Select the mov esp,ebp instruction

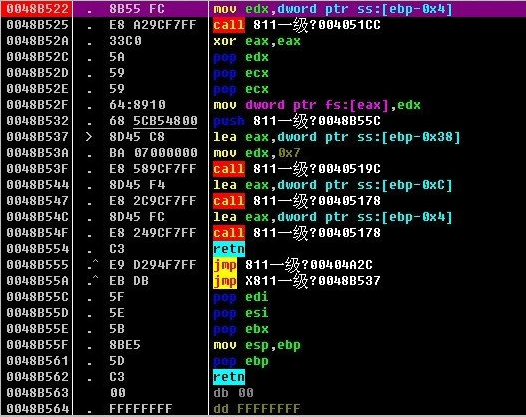(257, 345)
